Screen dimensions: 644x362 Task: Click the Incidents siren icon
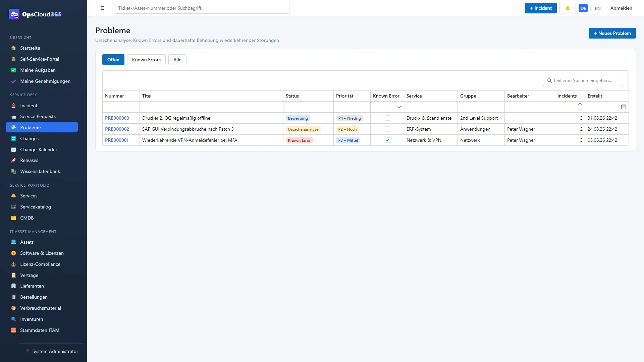pos(13,106)
